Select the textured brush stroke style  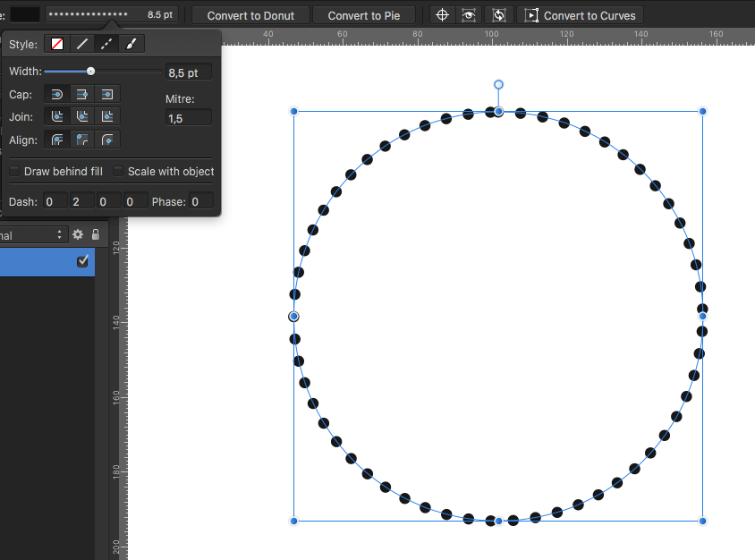[x=131, y=44]
